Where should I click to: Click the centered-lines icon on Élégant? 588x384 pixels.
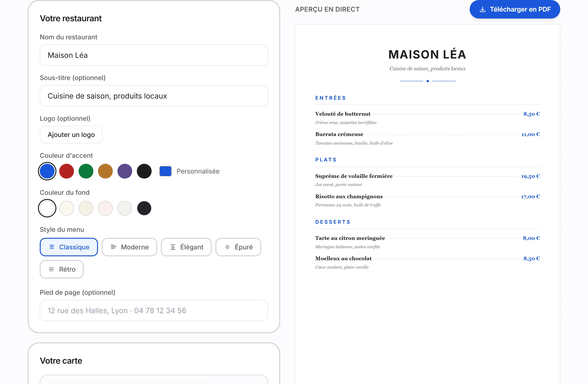(x=173, y=247)
